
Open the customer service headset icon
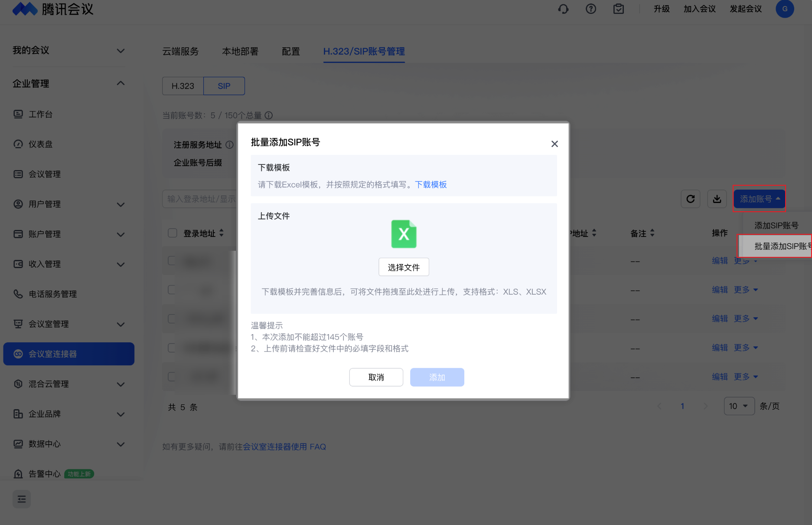(x=563, y=9)
